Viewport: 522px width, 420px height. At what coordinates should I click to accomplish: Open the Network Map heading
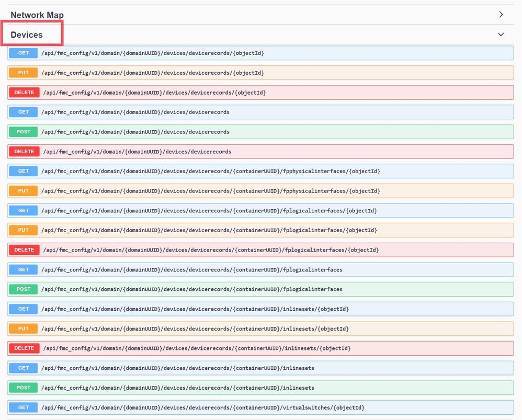pyautogui.click(x=37, y=15)
